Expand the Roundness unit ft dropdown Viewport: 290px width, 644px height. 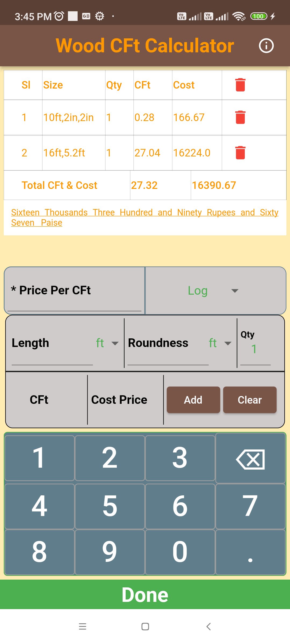pos(220,343)
